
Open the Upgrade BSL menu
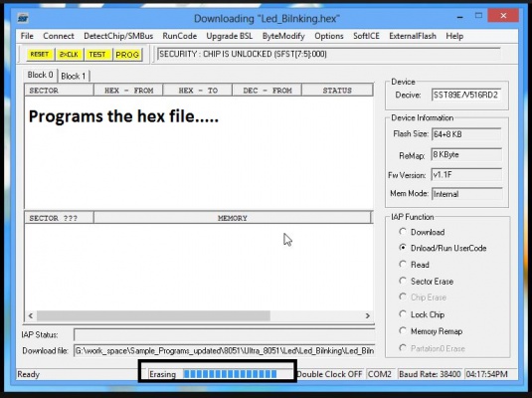click(x=230, y=36)
